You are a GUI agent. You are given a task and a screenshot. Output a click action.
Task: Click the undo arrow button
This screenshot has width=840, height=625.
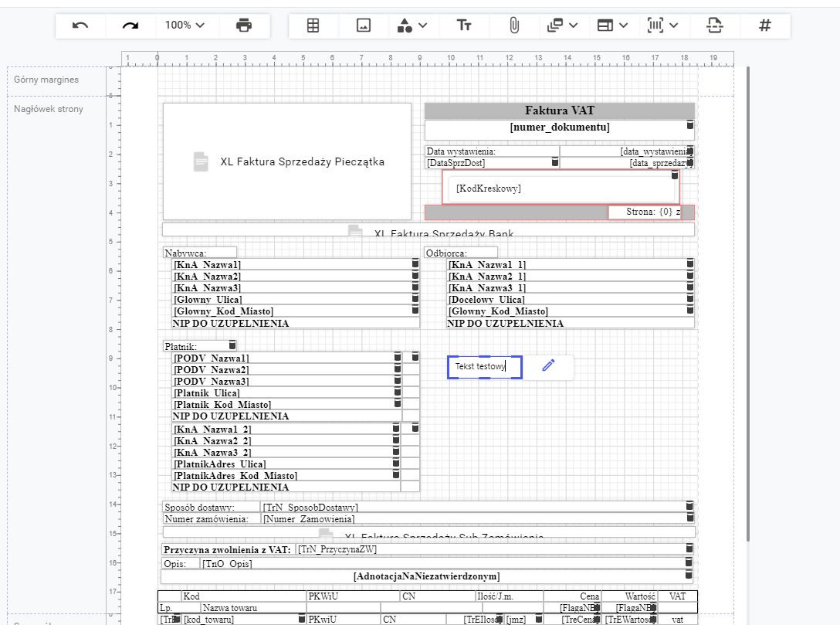click(x=80, y=25)
